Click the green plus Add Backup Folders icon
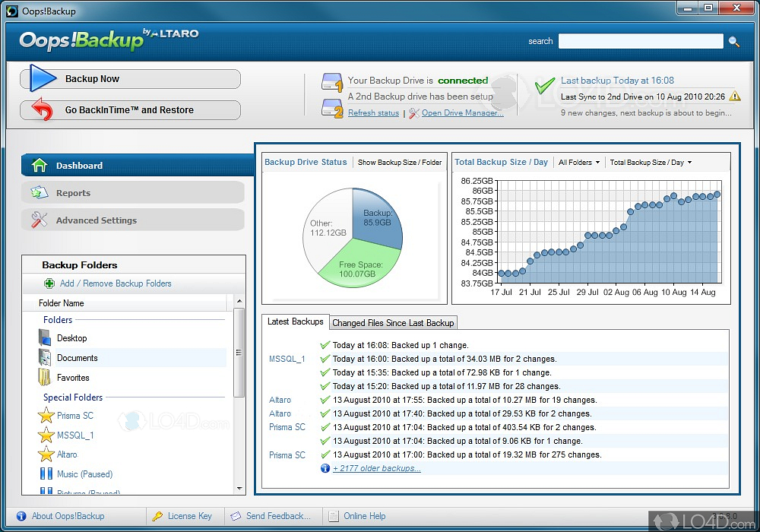This screenshot has width=760, height=532. pos(49,283)
